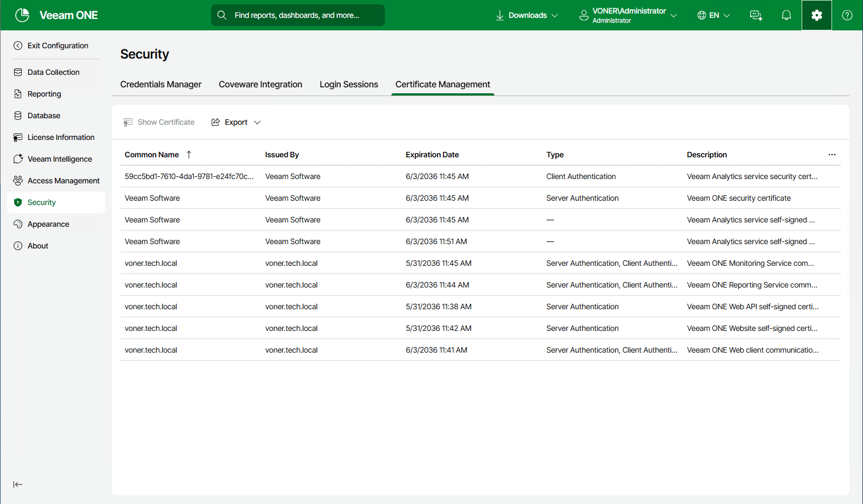Go to Access Management
The width and height of the screenshot is (863, 504).
click(x=64, y=181)
